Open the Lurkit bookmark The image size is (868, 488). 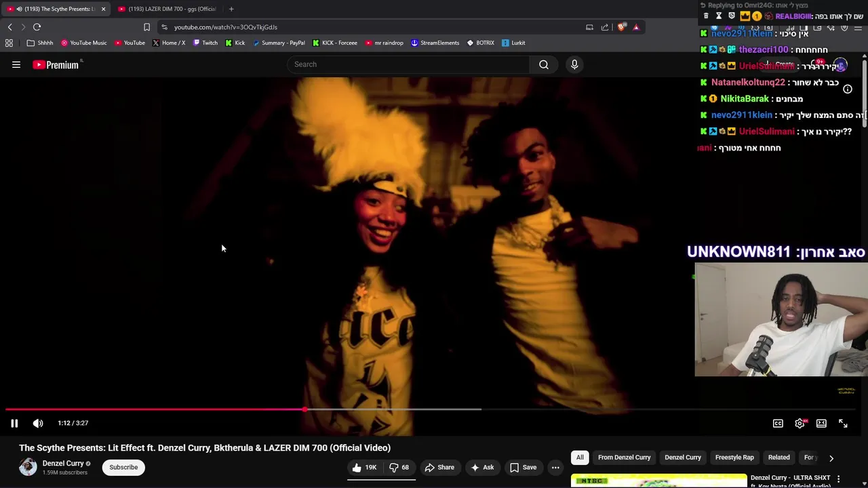tap(513, 43)
